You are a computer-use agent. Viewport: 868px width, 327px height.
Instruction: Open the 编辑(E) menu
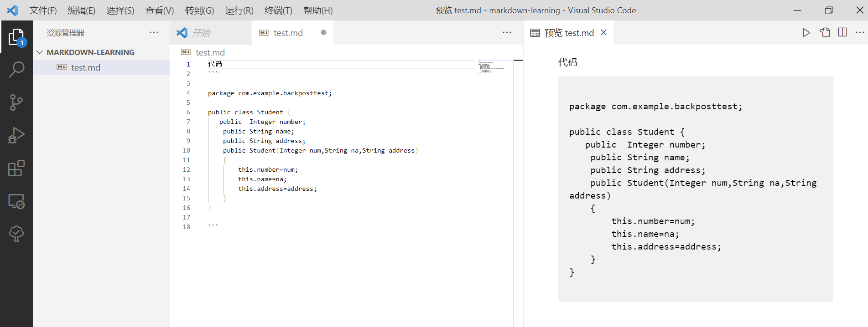click(x=82, y=10)
